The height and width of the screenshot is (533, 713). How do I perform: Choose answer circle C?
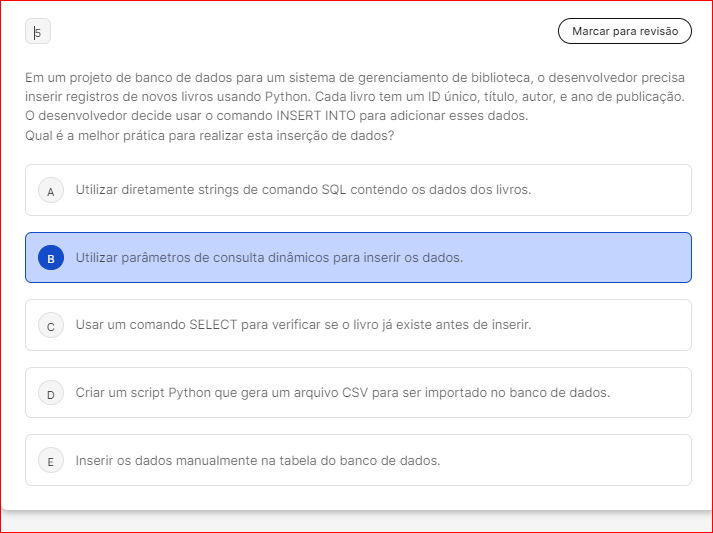[50, 326]
